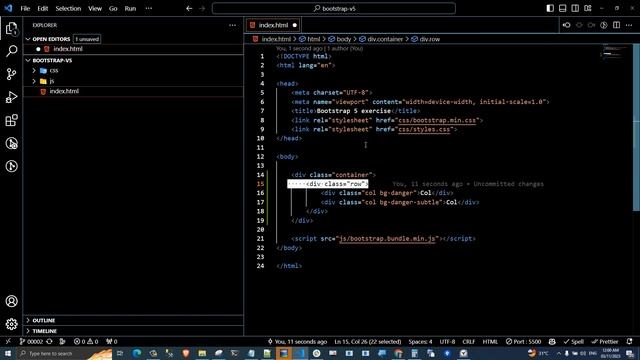Open the Source Control view
Image resolution: width=640 pixels, height=360 pixels.
[11, 74]
